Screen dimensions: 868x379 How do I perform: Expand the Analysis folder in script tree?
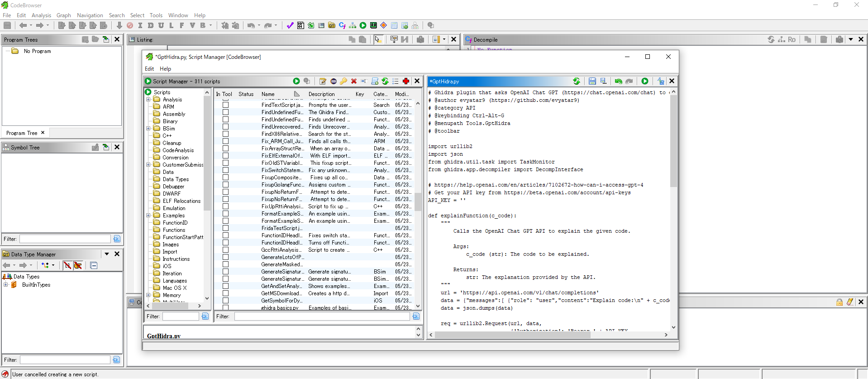[148, 100]
